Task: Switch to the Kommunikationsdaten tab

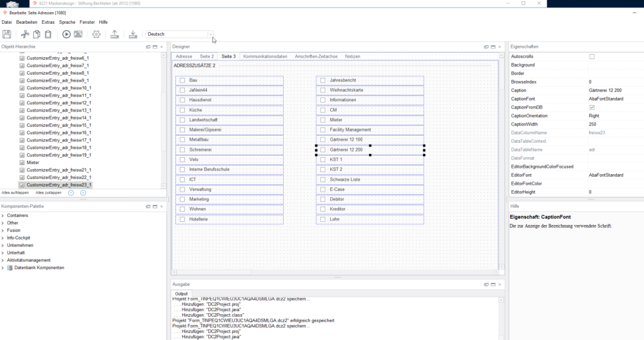Action: tap(265, 57)
